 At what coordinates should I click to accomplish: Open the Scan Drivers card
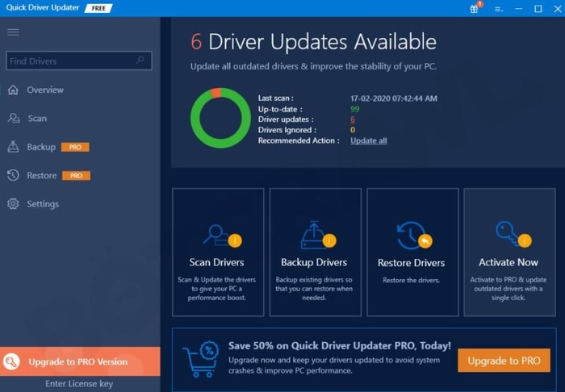218,252
